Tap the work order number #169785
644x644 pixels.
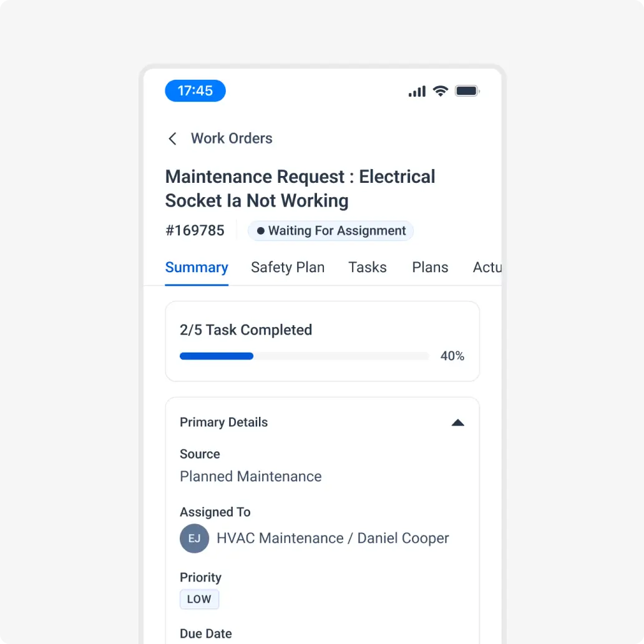click(195, 230)
